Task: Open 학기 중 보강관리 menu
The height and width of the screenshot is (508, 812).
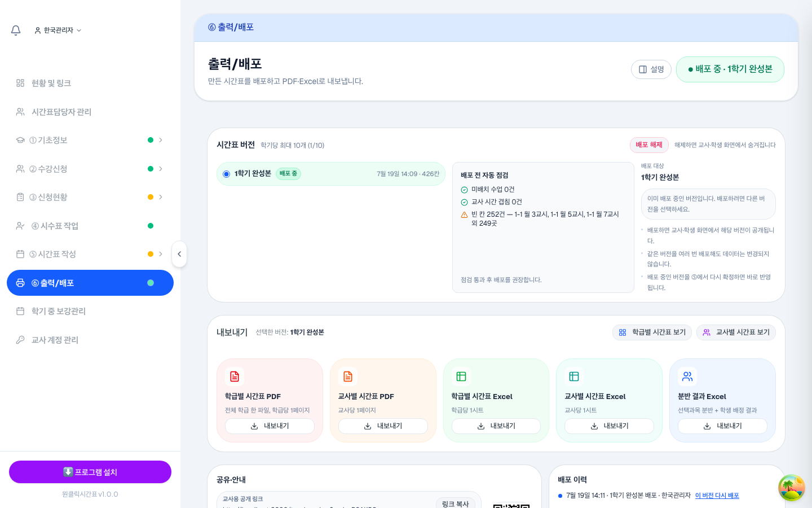Action: tap(90, 311)
